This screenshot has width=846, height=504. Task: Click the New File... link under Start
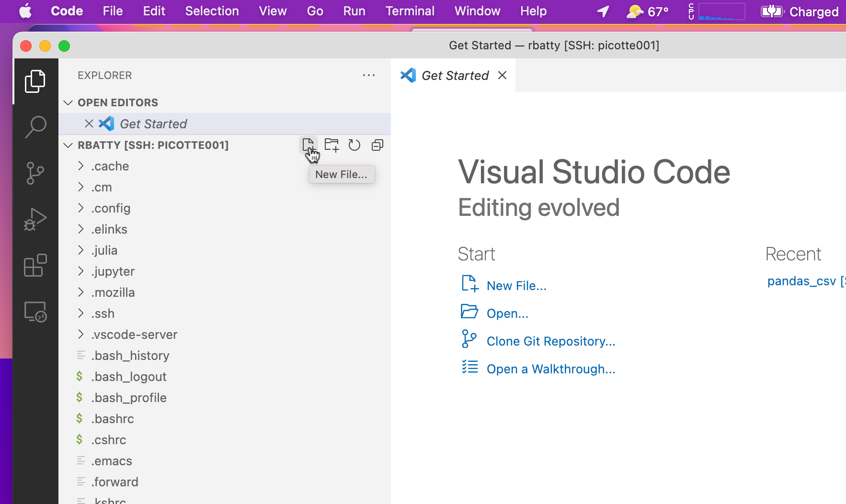(516, 286)
